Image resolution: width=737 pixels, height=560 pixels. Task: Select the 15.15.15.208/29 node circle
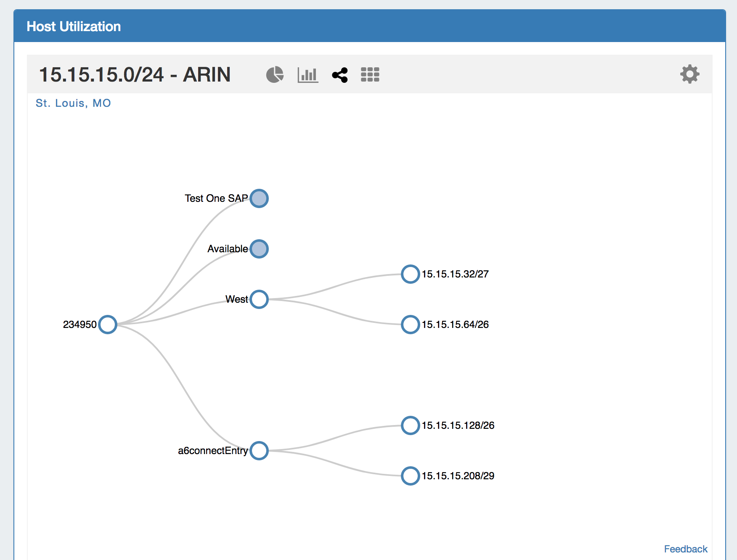point(410,476)
